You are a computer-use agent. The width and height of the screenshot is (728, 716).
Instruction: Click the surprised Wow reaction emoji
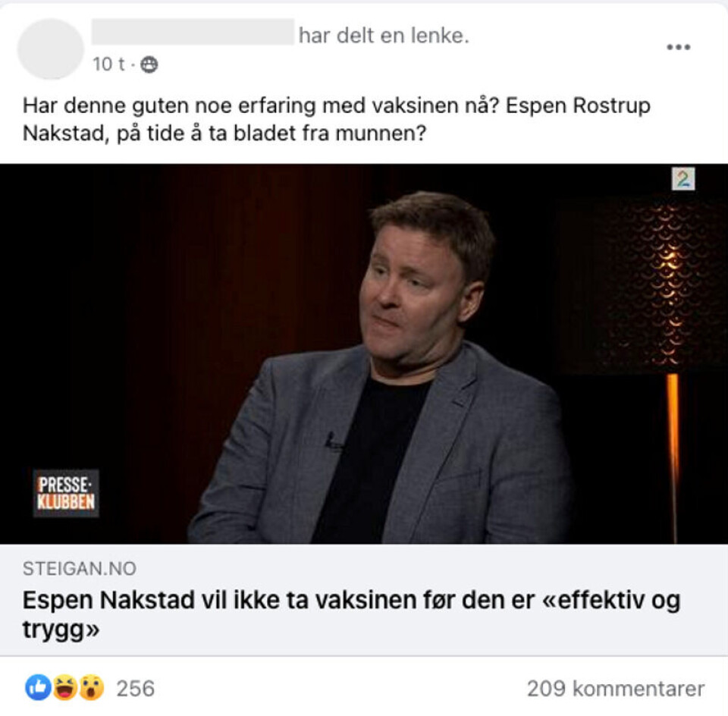(92, 688)
